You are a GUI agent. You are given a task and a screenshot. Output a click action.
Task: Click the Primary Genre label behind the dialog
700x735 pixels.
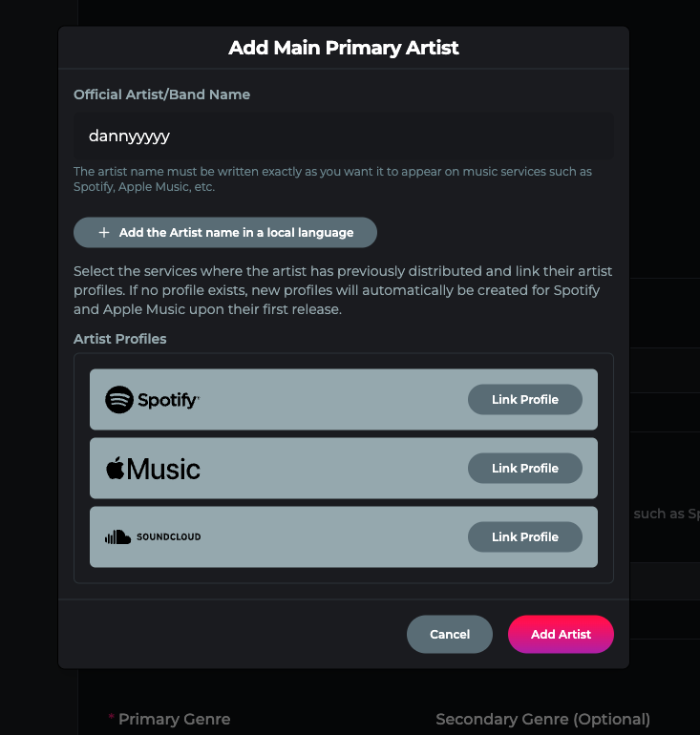[174, 719]
